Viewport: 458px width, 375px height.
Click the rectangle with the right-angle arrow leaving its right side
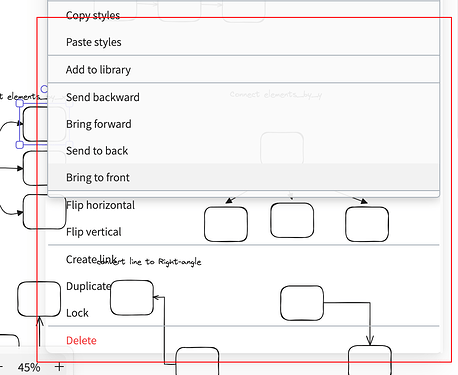[302, 303]
